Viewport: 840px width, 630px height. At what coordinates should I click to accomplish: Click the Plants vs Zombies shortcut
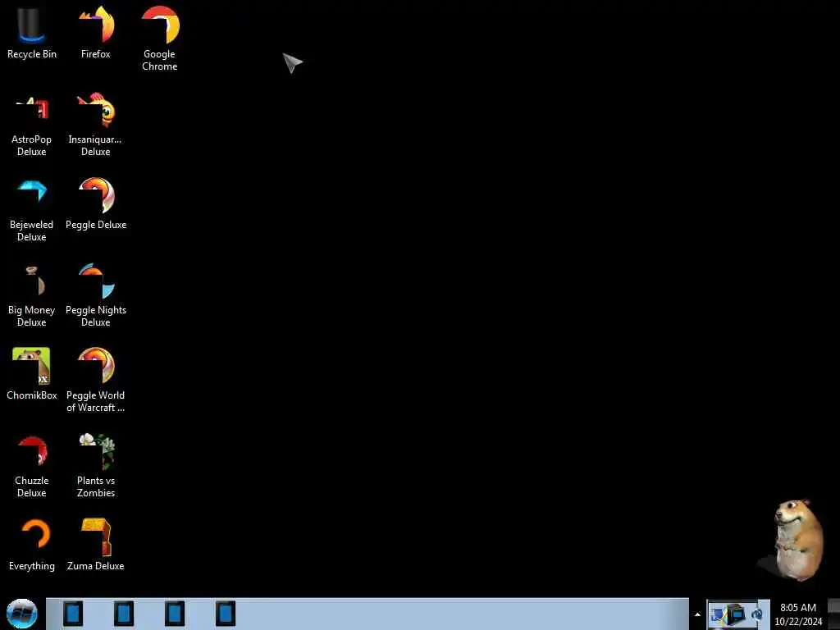coord(96,466)
